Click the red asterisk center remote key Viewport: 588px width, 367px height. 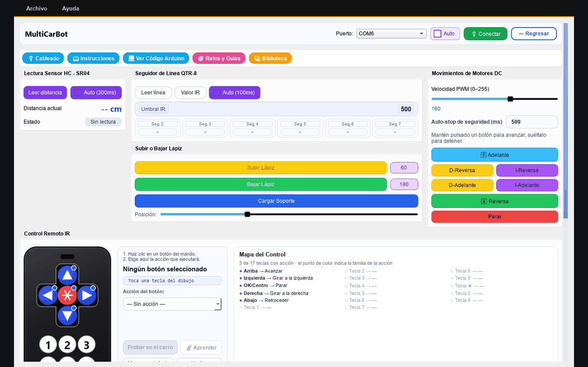click(x=67, y=296)
